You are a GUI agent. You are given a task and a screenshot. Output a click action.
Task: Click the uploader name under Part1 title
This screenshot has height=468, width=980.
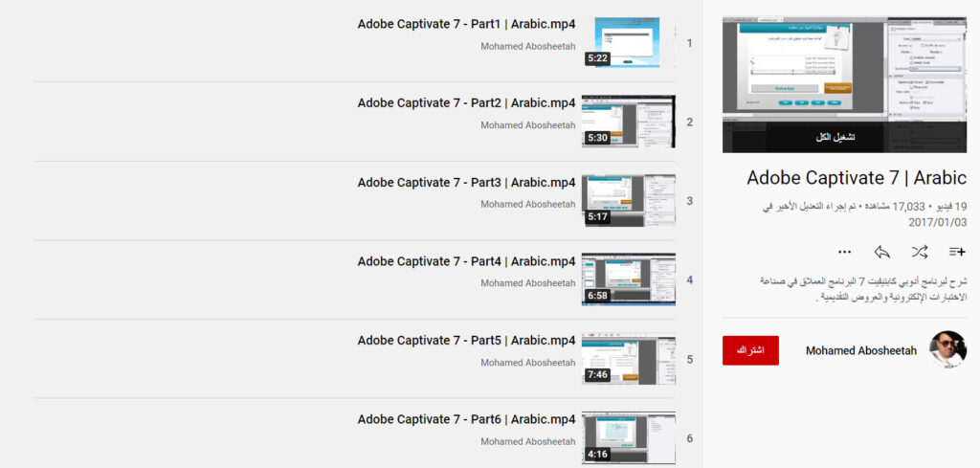click(x=528, y=46)
